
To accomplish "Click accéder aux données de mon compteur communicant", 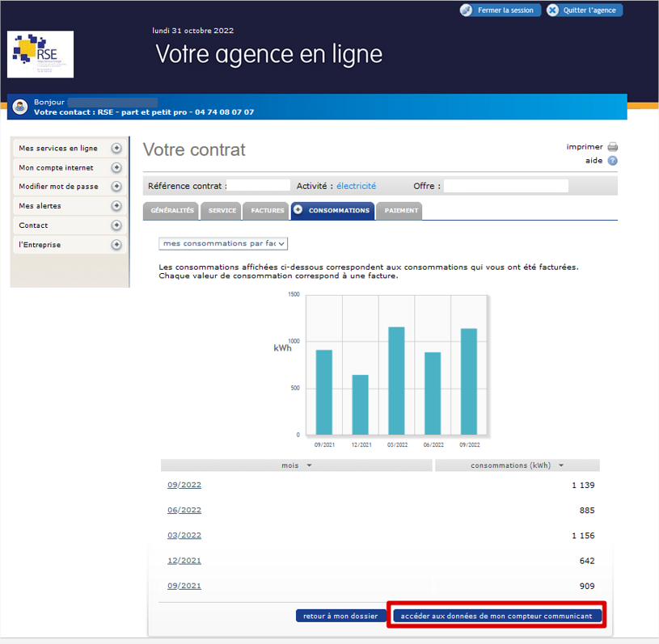I will coord(496,616).
